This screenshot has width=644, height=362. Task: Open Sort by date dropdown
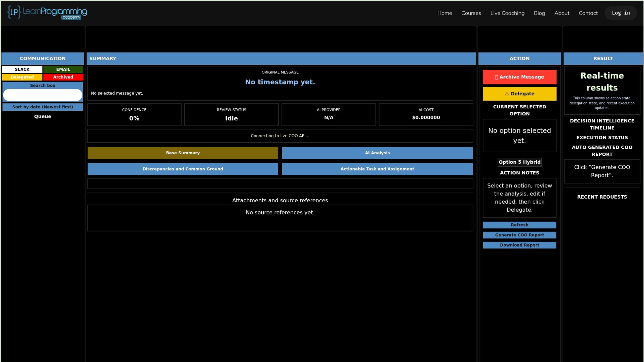coord(43,107)
